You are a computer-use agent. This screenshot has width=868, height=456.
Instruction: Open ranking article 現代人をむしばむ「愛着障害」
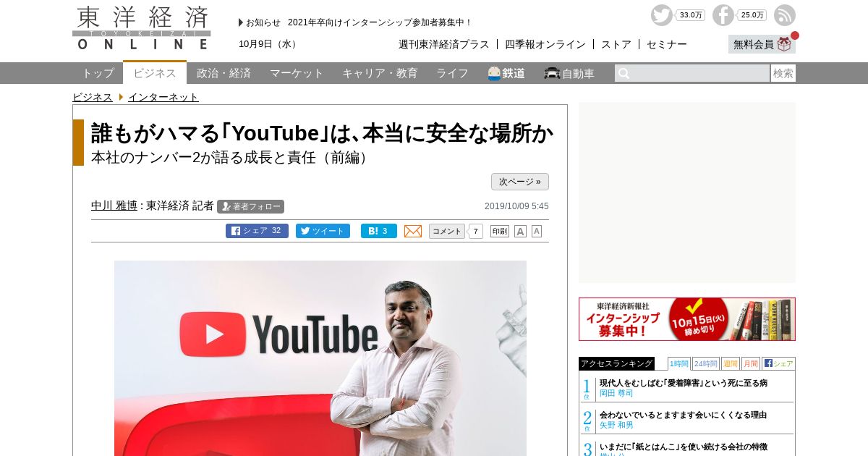pyautogui.click(x=684, y=383)
